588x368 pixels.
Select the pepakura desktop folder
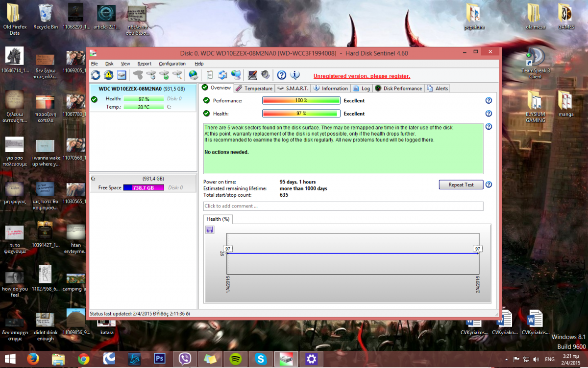(x=474, y=17)
